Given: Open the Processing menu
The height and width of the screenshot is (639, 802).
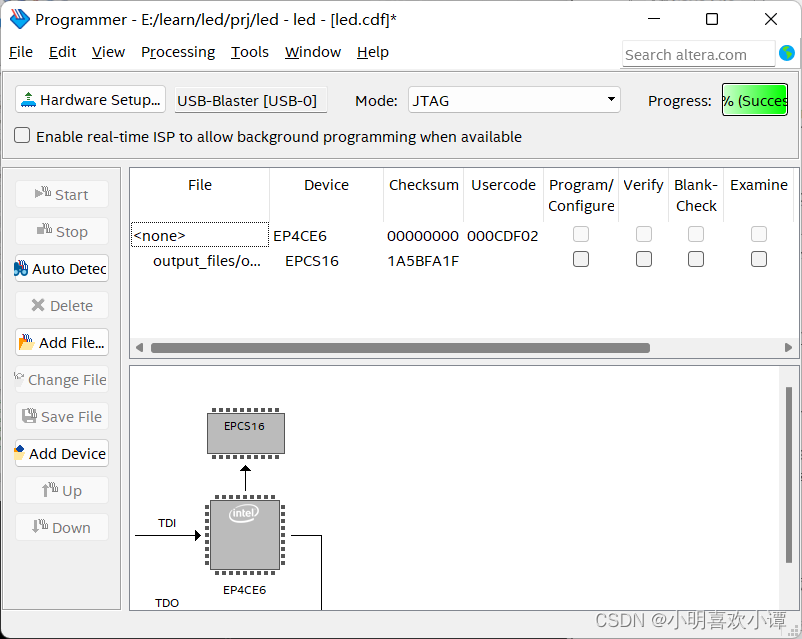Looking at the screenshot, I should (178, 52).
